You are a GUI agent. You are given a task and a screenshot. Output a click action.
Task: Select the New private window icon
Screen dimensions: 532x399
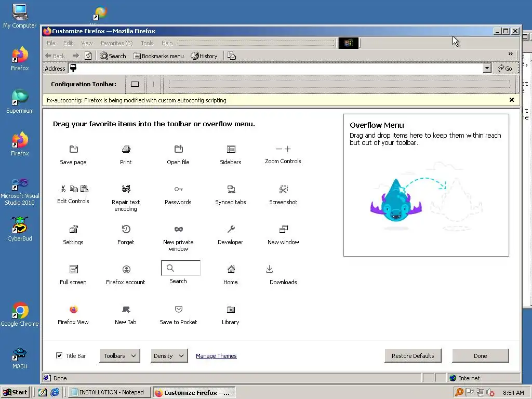click(179, 229)
